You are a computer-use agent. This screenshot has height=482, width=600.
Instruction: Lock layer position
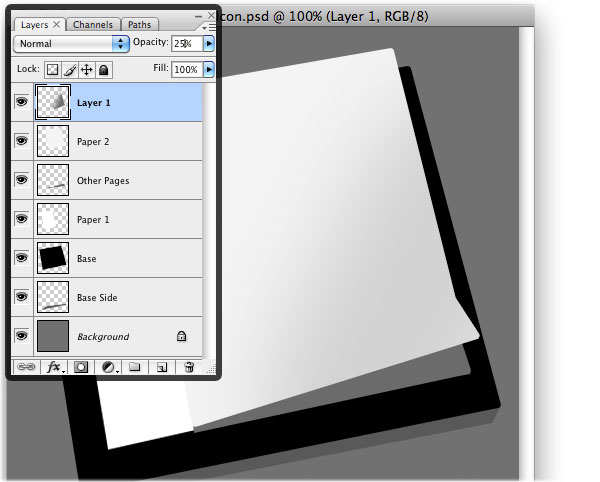(x=87, y=70)
